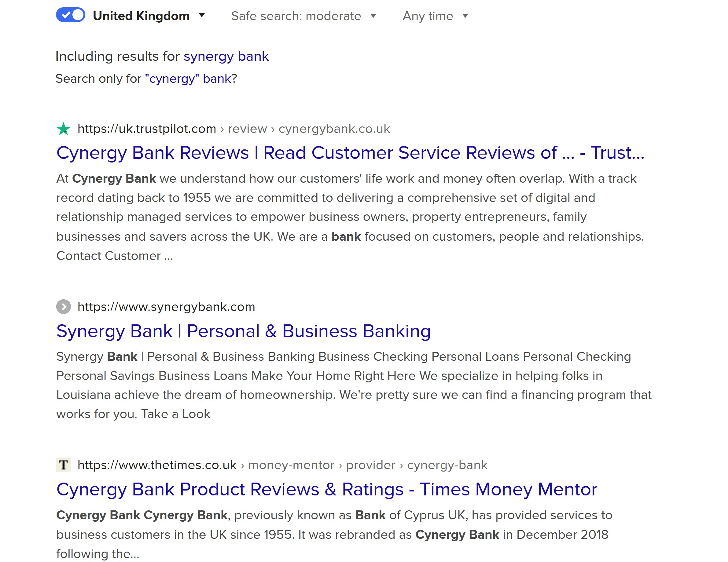Viewport: 728px width, 562px height.
Task: Click the Trustpilot green star favicon
Action: (63, 129)
